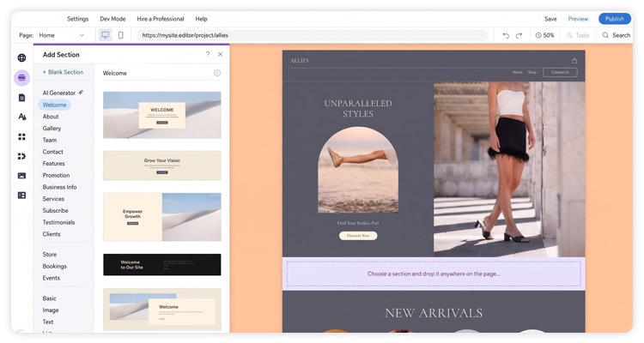Open the Settings menu
The height and width of the screenshot is (343, 644).
77,19
